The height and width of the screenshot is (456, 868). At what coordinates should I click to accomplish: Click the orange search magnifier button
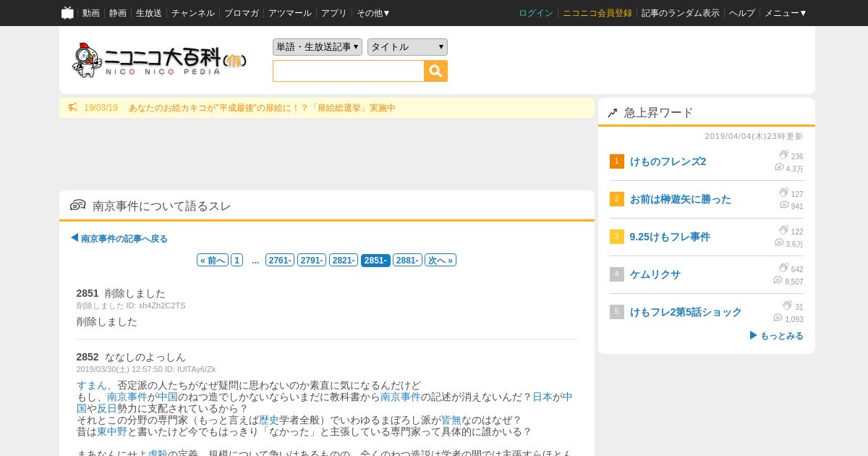435,71
